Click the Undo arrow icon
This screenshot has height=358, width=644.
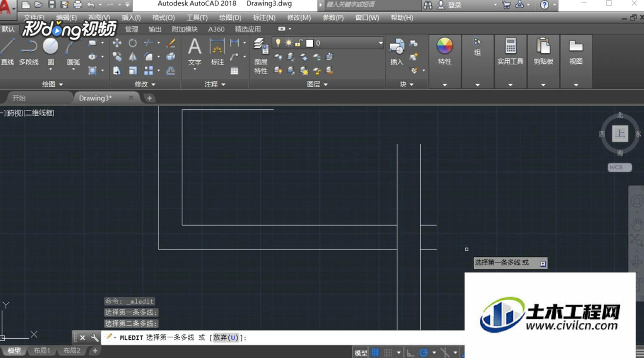pyautogui.click(x=91, y=5)
